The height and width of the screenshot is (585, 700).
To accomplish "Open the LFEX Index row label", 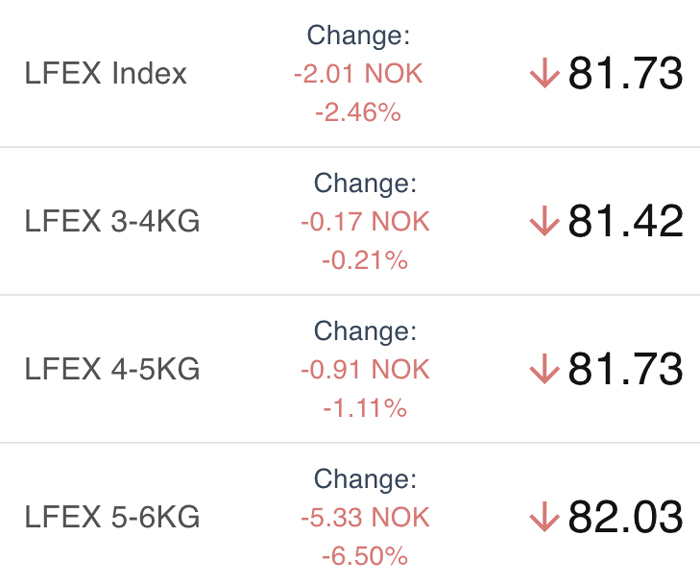I will point(105,73).
